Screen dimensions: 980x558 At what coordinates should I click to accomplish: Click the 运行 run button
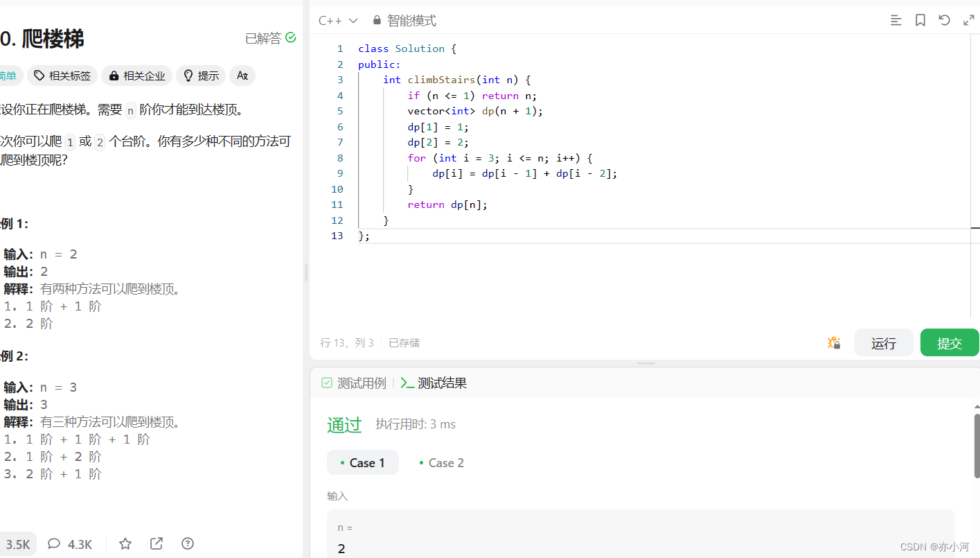click(884, 342)
